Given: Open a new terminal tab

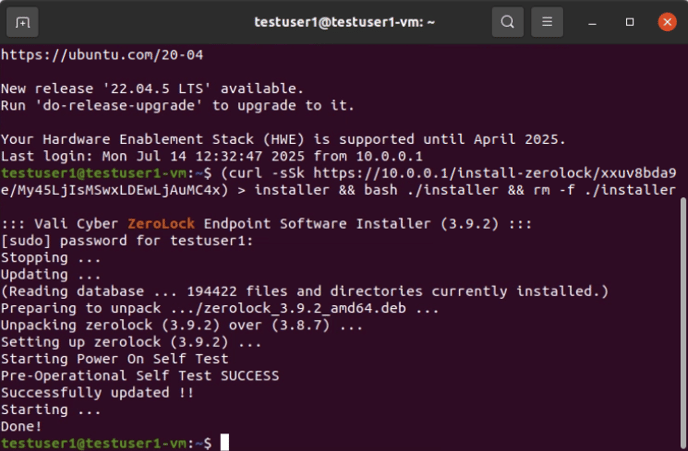Looking at the screenshot, I should point(22,22).
